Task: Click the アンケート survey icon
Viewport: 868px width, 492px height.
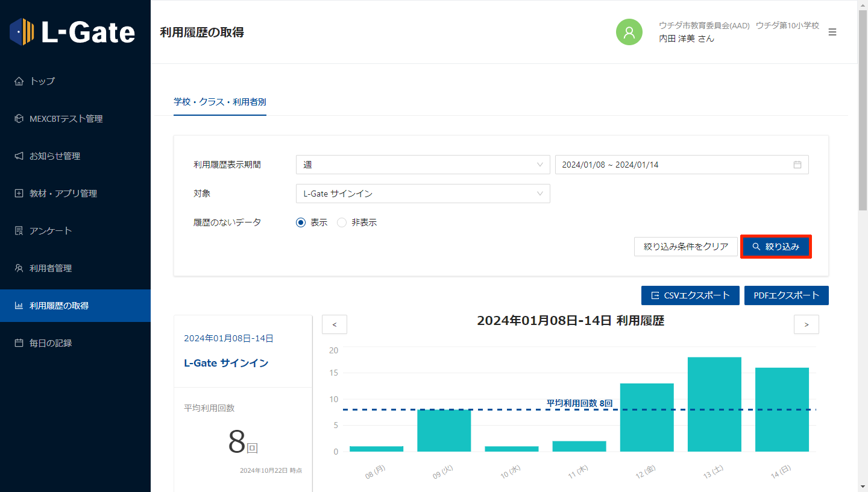Action: pos(19,231)
